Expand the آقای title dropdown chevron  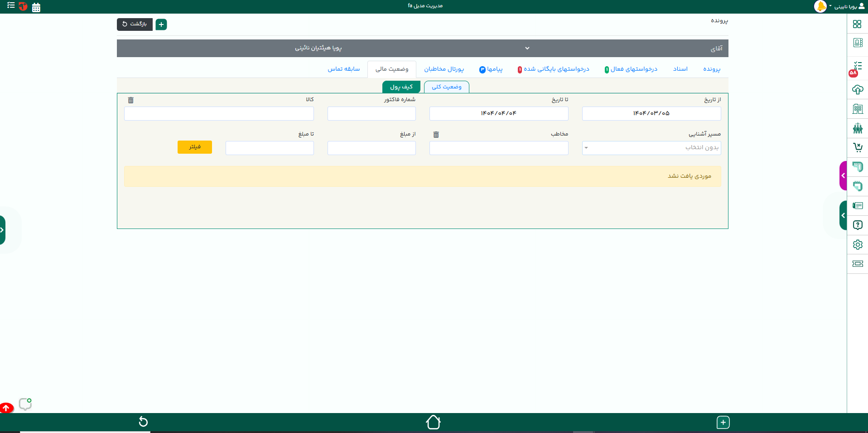tap(527, 48)
